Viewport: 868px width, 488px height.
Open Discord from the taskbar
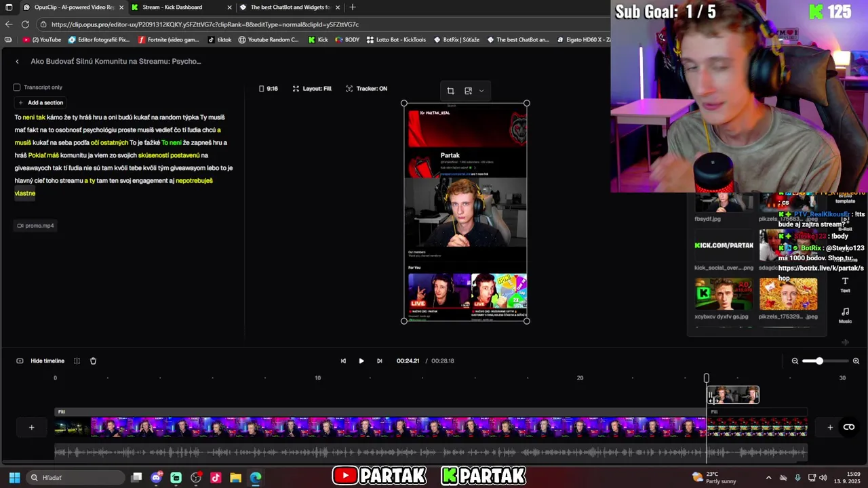tap(157, 478)
